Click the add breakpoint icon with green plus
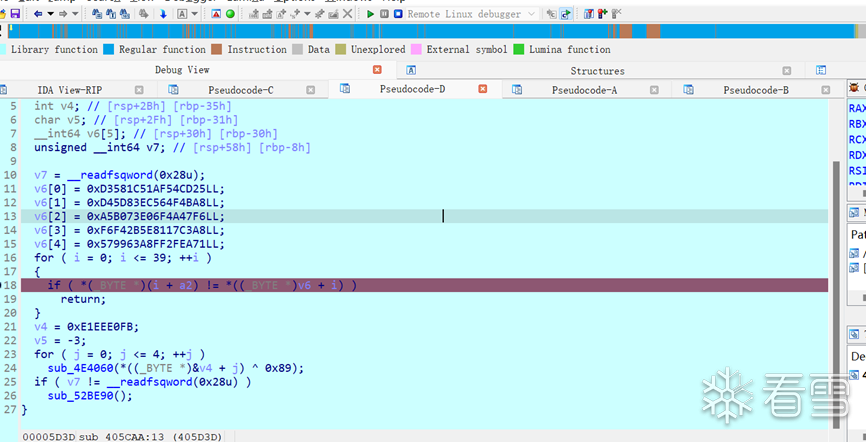 603,14
